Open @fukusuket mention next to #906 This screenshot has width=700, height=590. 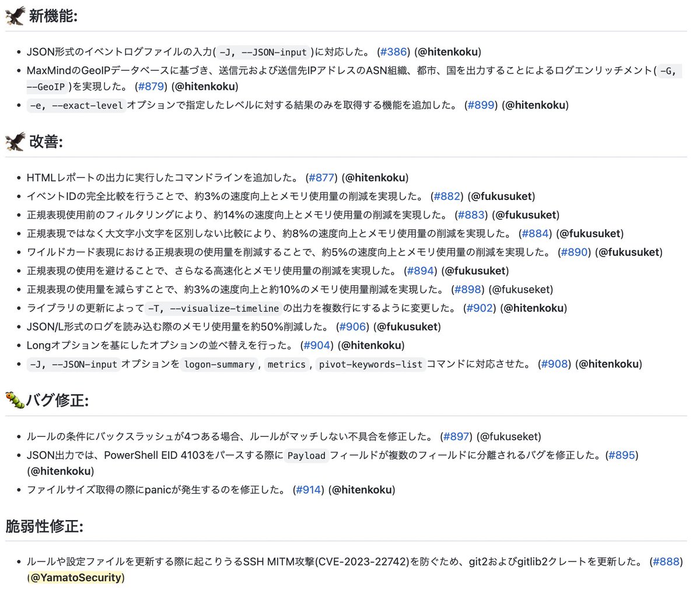pos(408,327)
